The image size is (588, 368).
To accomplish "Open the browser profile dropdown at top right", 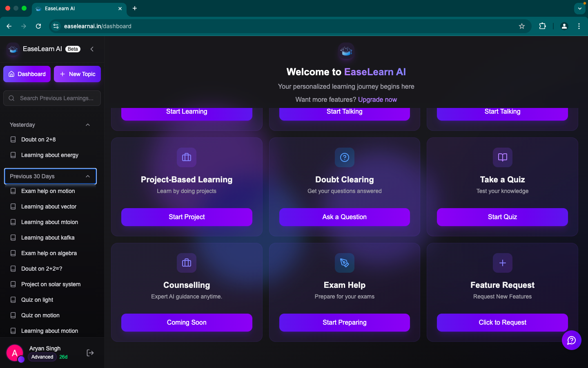I will (564, 26).
